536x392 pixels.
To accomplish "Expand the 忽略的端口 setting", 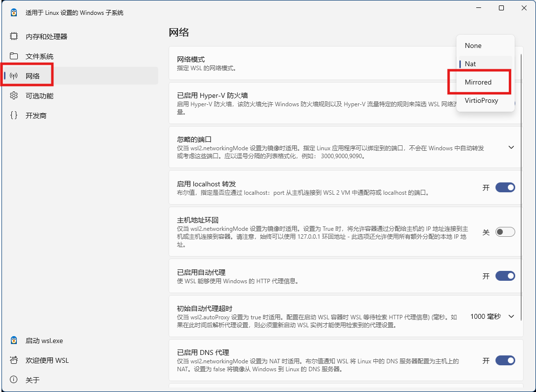I will coord(511,148).
